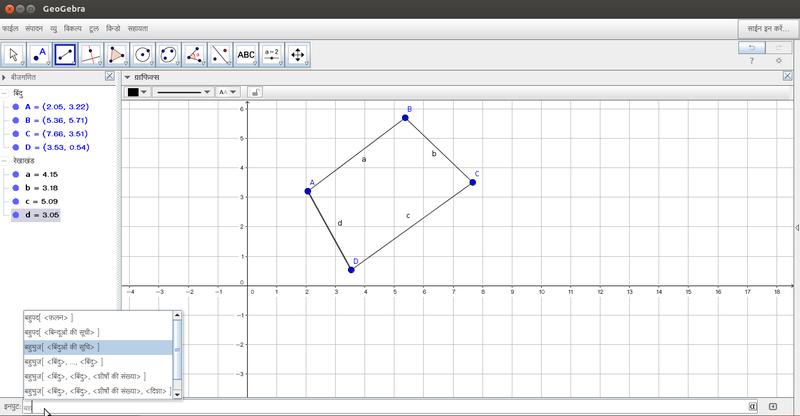Toggle visibility of segment d = 3.05
Viewport: 800px width, 416px height.
click(x=16, y=215)
